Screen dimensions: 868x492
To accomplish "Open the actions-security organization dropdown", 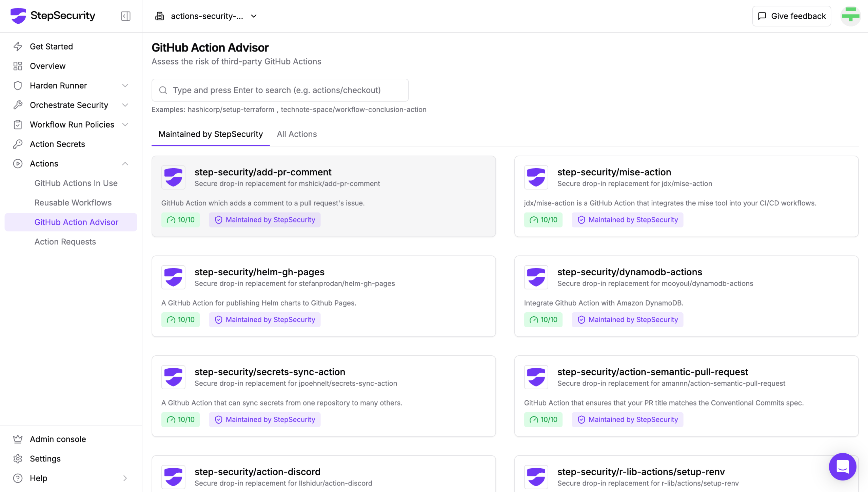I will coord(207,16).
